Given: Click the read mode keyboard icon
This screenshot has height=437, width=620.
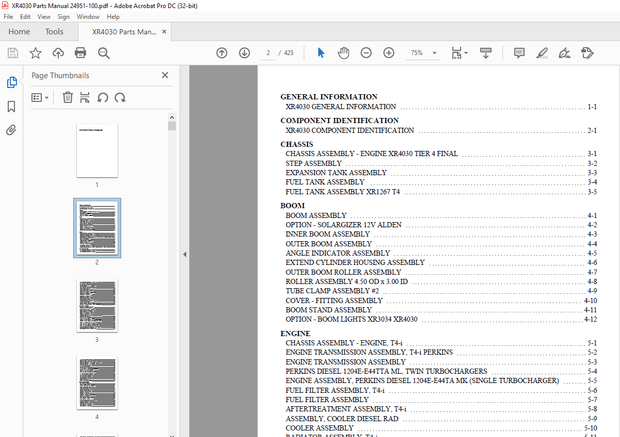Looking at the screenshot, I should coord(486,53).
